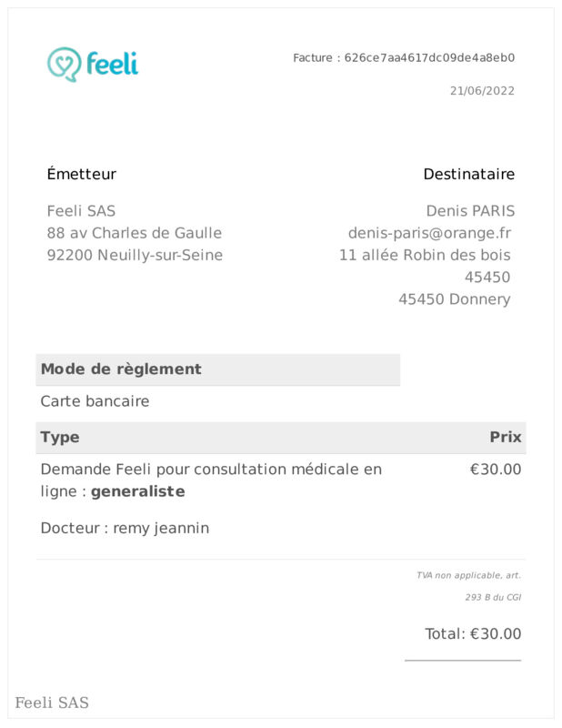Click the Docteur : remy jeannin line
Screen dimensions: 562x728
point(125,529)
